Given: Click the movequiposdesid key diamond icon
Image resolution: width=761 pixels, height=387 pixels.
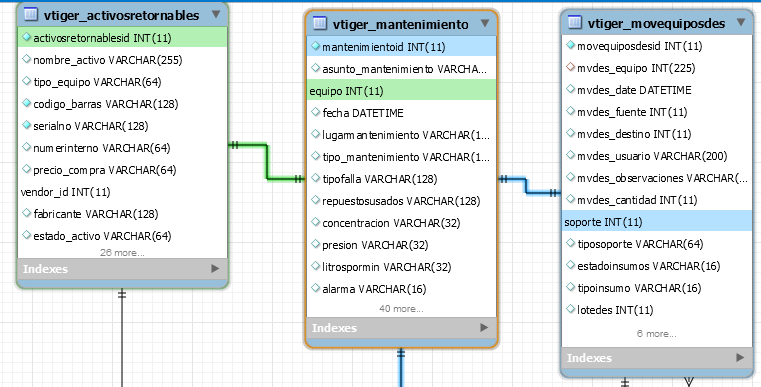Looking at the screenshot, I should tap(571, 46).
